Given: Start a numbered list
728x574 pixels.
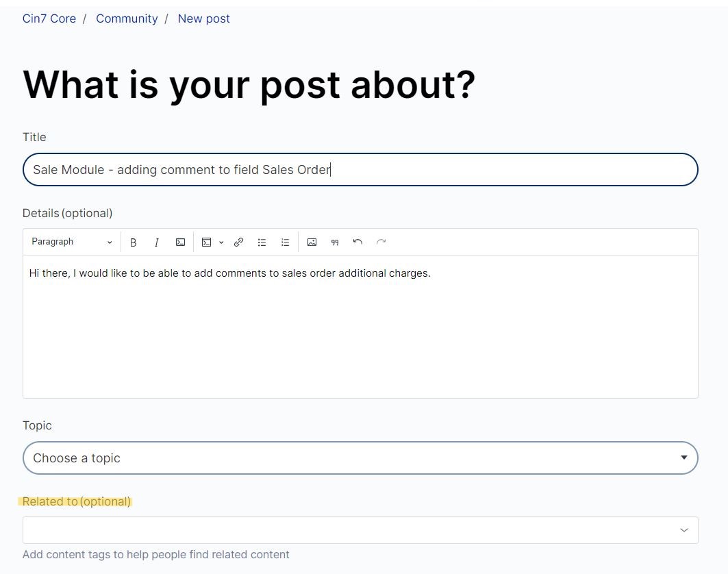Looking at the screenshot, I should pyautogui.click(x=285, y=242).
